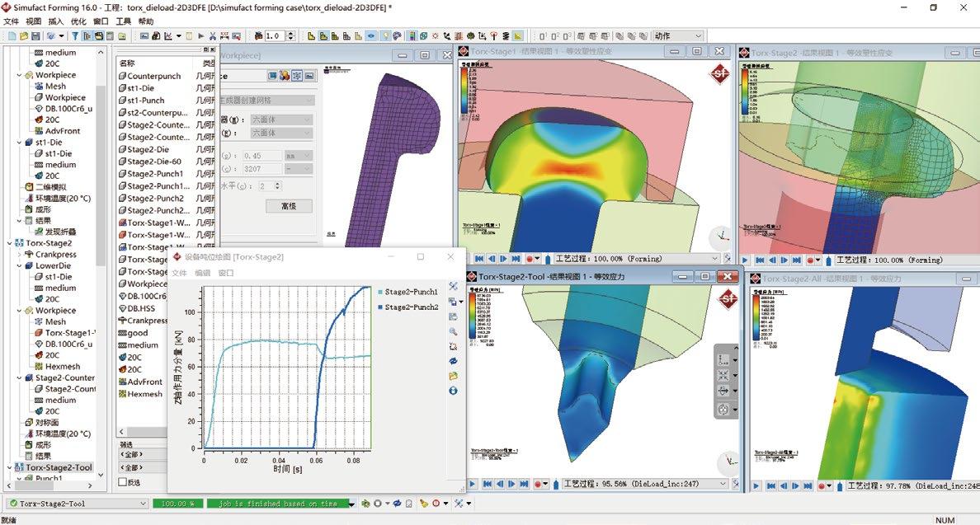Toggle Stage2-Punch1 legend entry in plot
980x525 pixels.
[410, 292]
